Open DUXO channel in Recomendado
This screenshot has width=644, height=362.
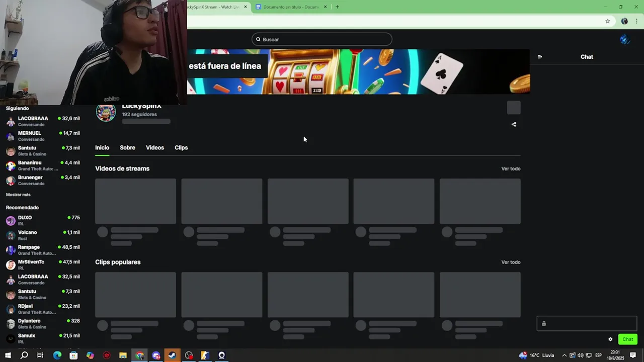click(43, 220)
